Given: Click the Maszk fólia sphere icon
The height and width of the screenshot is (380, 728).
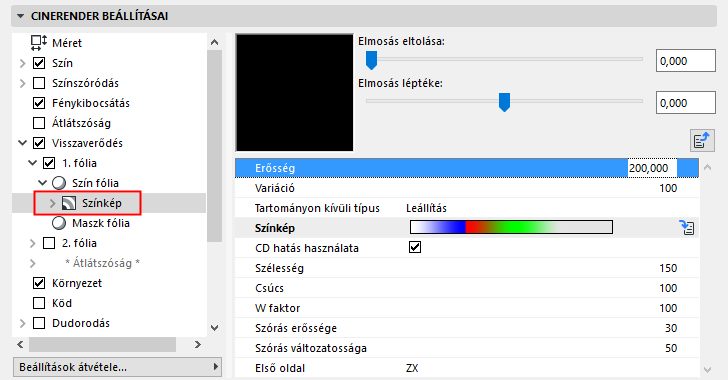Looking at the screenshot, I should click(x=59, y=223).
